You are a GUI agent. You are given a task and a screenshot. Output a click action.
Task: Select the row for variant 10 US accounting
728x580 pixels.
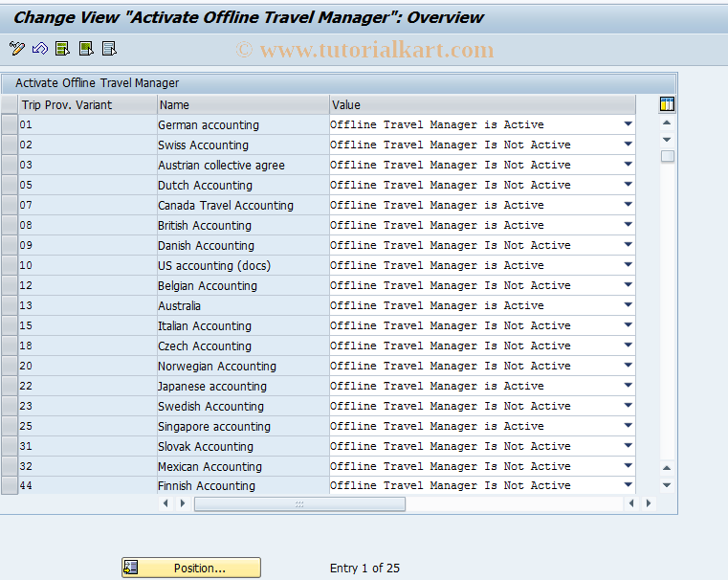click(x=10, y=265)
